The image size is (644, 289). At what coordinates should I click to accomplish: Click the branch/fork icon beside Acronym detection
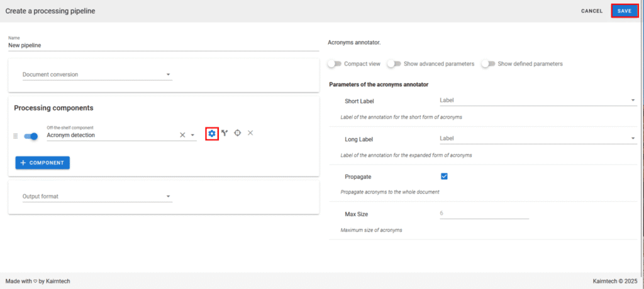(225, 133)
